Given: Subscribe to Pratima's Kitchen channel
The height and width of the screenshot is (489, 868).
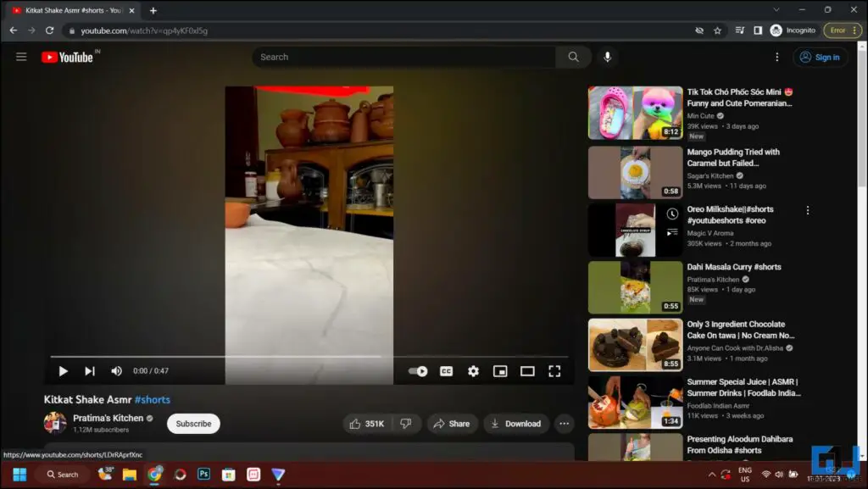Looking at the screenshot, I should click(x=193, y=423).
